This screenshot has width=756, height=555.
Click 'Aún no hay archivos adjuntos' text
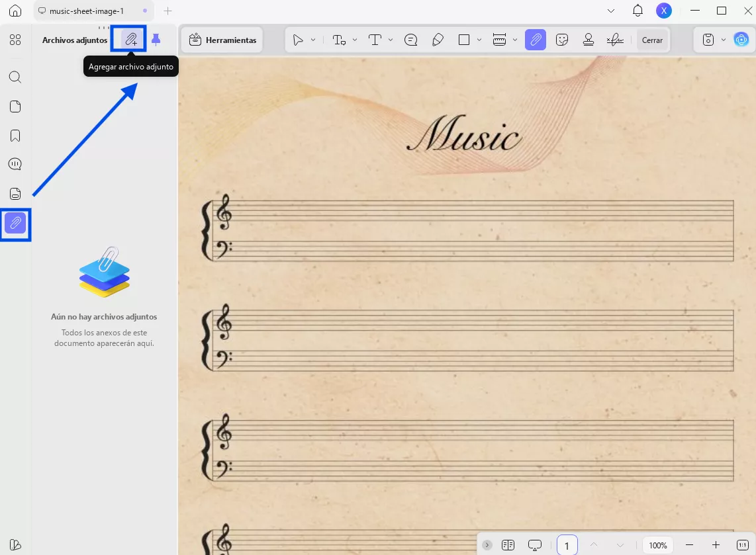(104, 316)
